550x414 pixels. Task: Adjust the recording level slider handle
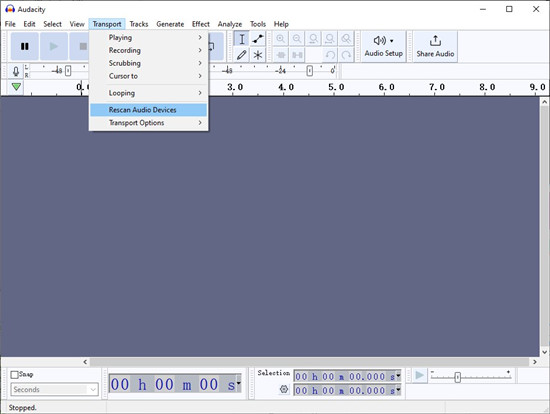pyautogui.click(x=68, y=71)
